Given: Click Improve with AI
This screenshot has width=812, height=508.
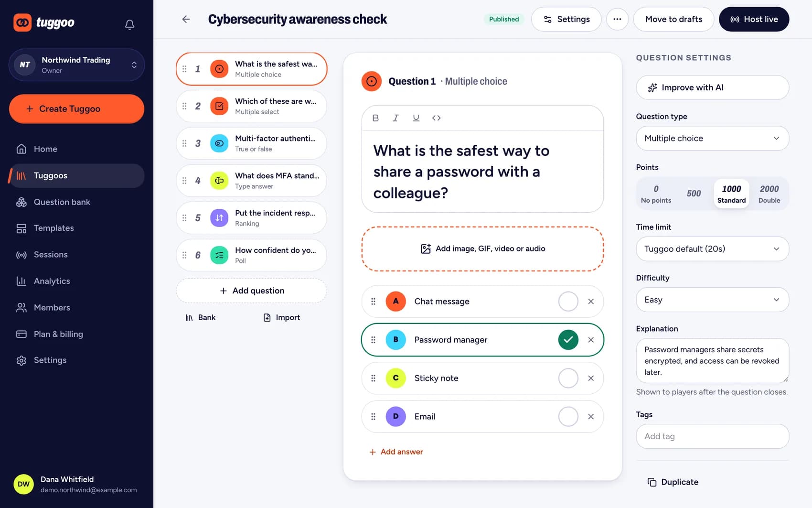Looking at the screenshot, I should pyautogui.click(x=712, y=87).
